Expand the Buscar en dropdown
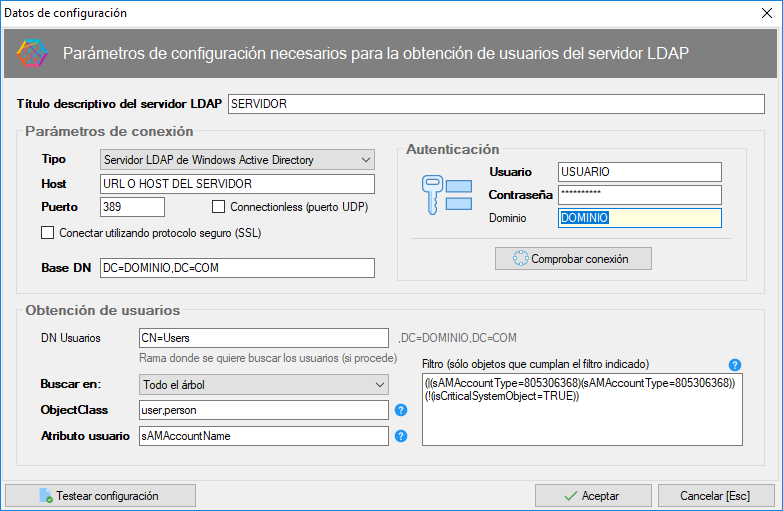This screenshot has width=783, height=511. 264,384
